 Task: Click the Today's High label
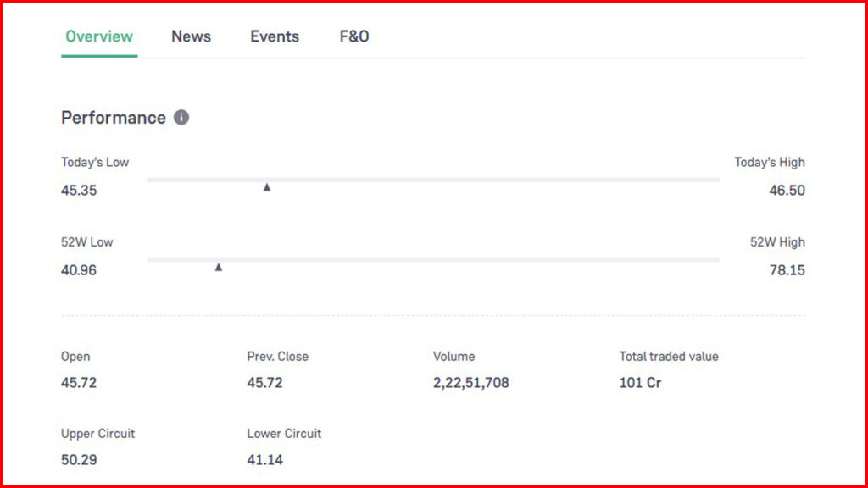point(770,163)
